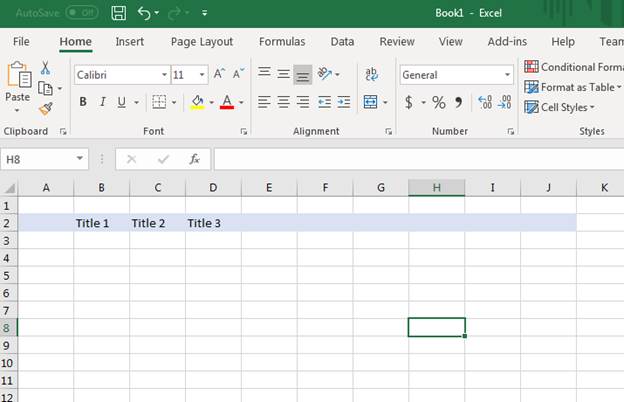Click the Save icon in the title bar

coord(119,13)
